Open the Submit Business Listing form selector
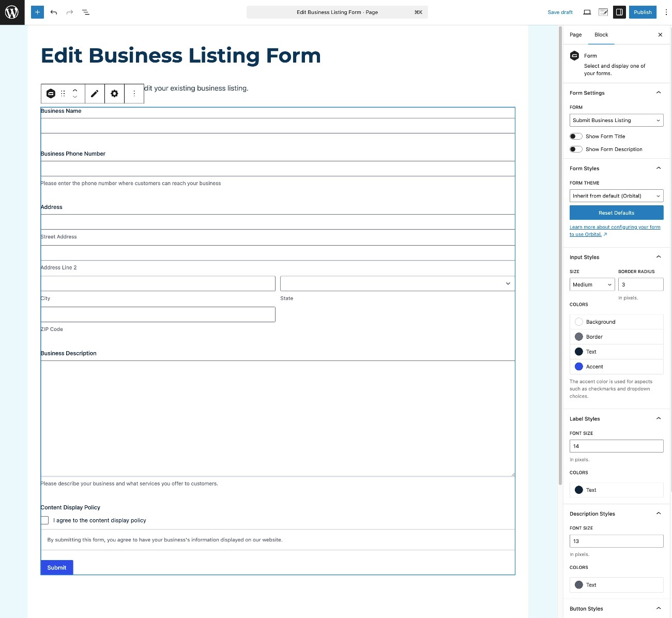The width and height of the screenshot is (672, 618). 616,120
